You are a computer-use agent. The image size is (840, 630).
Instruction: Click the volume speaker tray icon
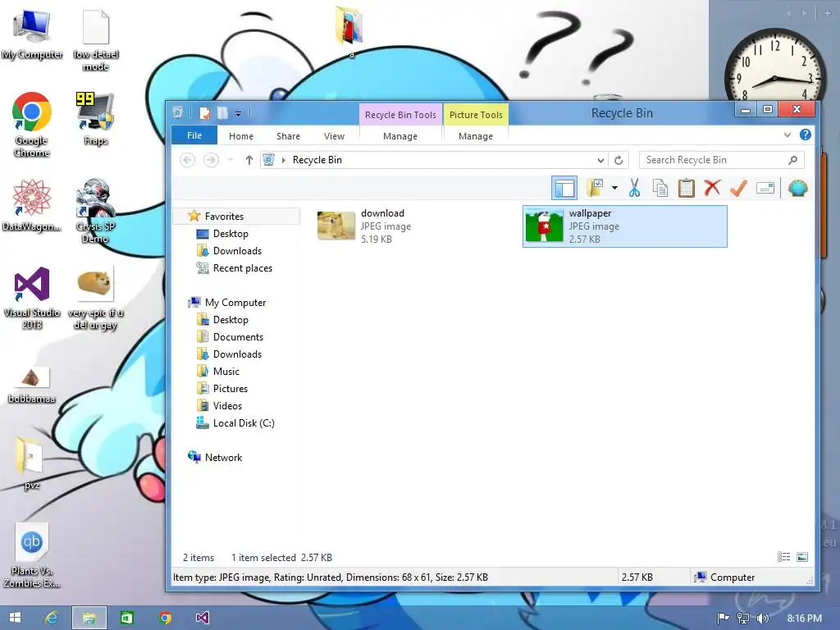[762, 619]
